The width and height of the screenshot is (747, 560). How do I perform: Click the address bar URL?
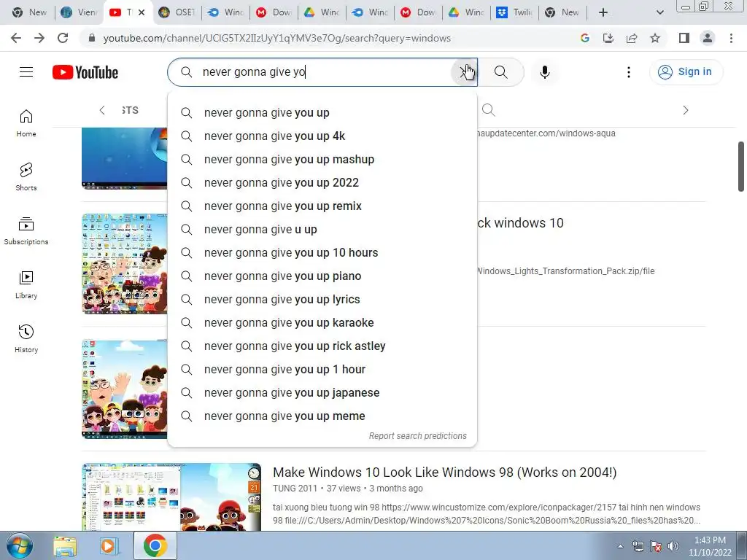(x=276, y=38)
